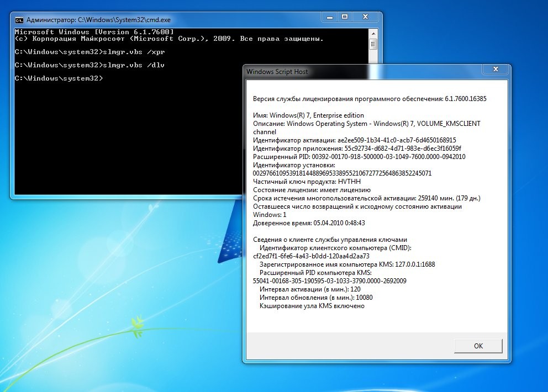Close the cmd.exe window
Screen dimensions: 548x392
pyautogui.click(x=365, y=17)
